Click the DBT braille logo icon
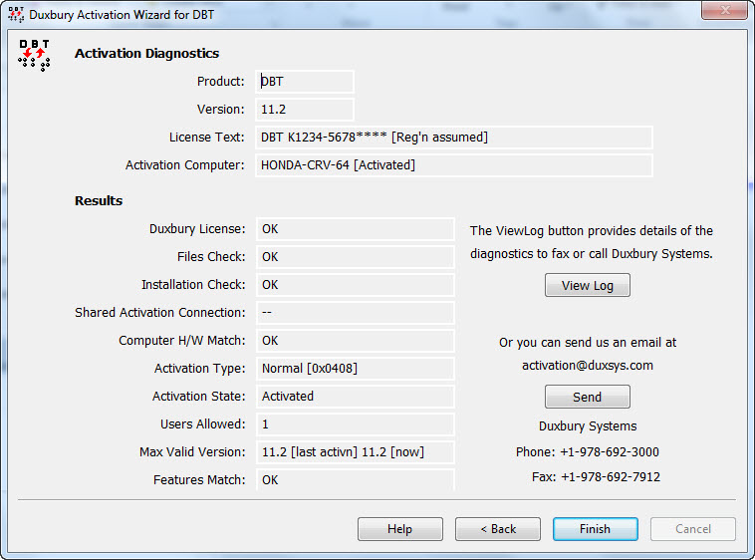755x560 pixels. (x=34, y=56)
